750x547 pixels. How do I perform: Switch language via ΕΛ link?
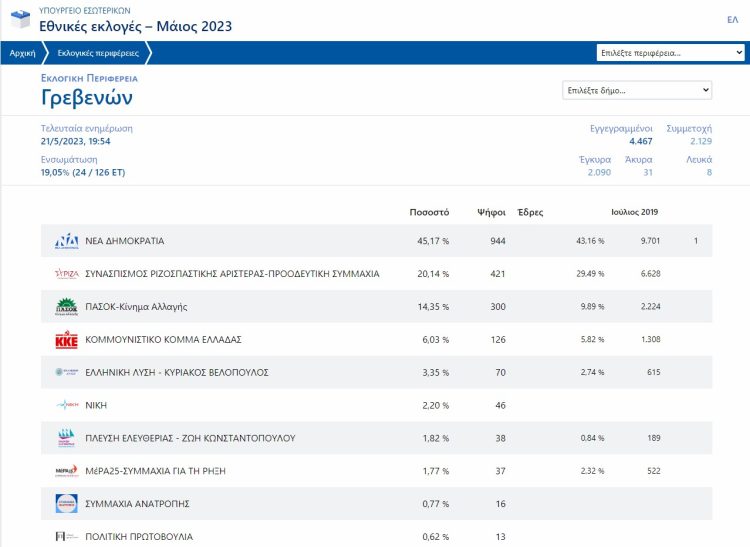[x=732, y=20]
